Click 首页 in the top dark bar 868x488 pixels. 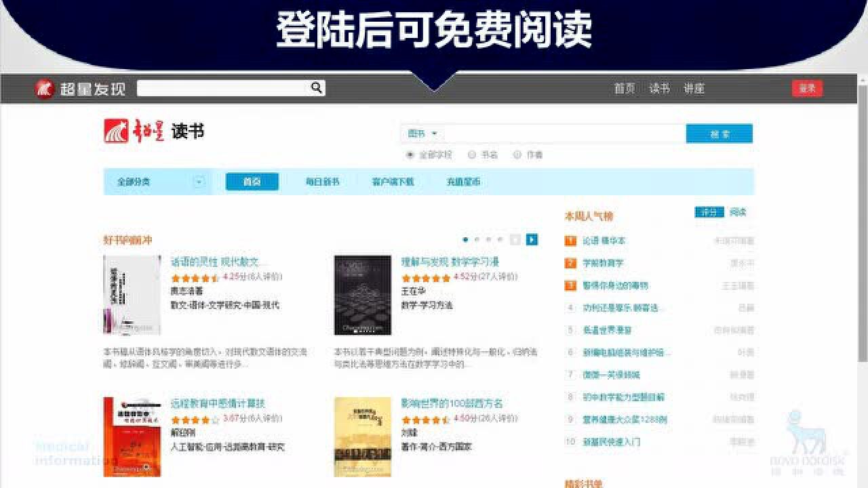click(625, 89)
